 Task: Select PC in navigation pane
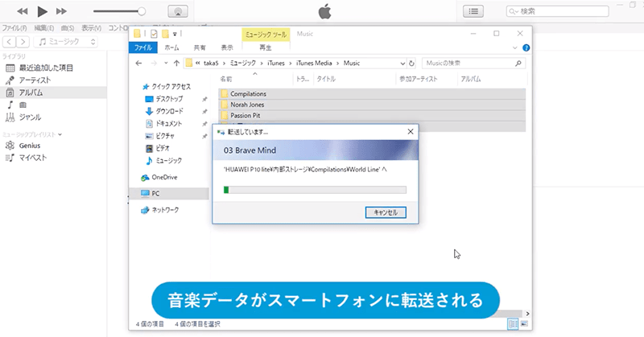point(169,193)
